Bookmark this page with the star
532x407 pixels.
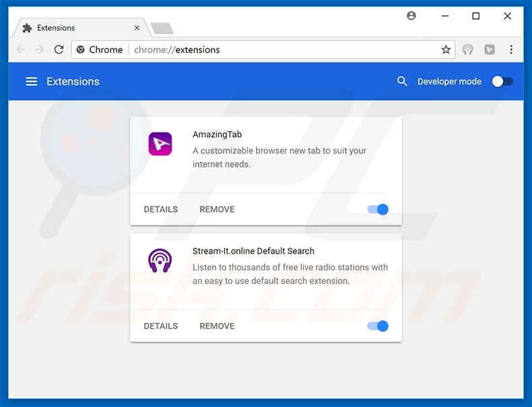446,50
